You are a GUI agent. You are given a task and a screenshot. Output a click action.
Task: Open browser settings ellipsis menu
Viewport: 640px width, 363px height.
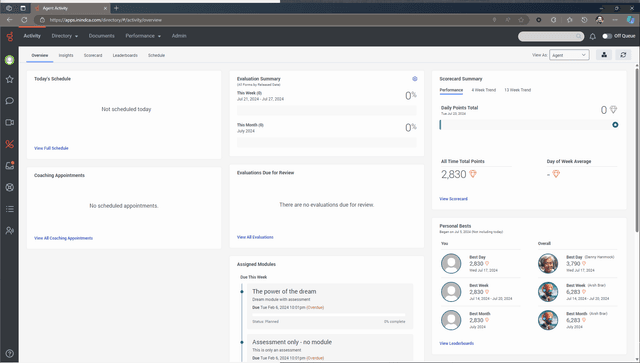tap(615, 20)
